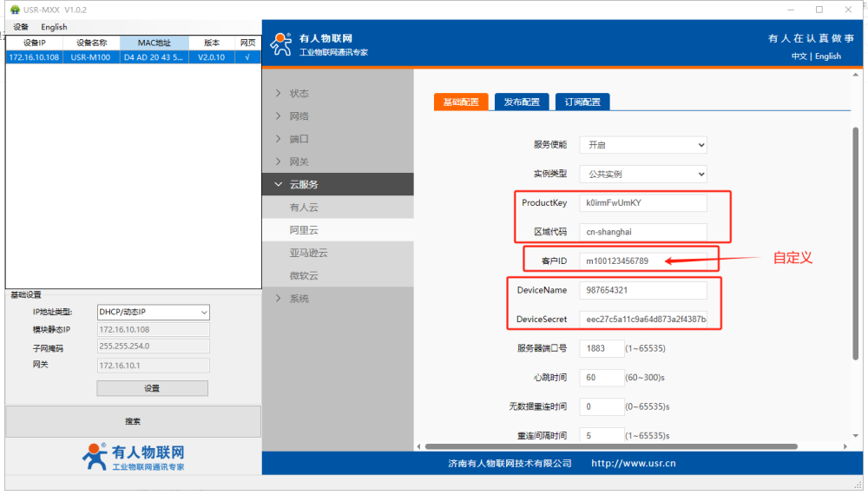The image size is (868, 495).
Task: Expand the 状态 menu section
Action: tap(299, 94)
